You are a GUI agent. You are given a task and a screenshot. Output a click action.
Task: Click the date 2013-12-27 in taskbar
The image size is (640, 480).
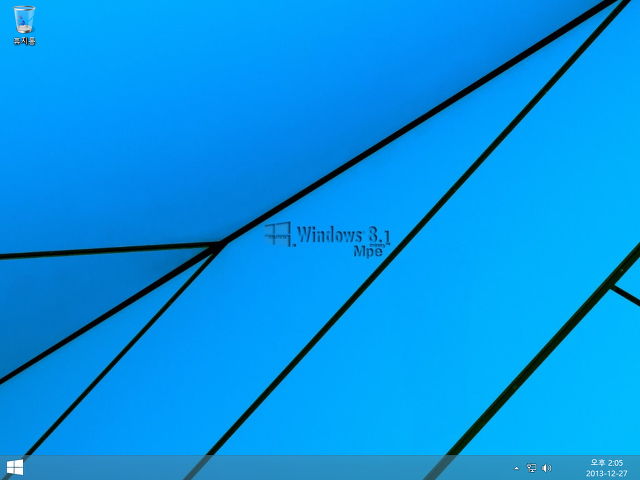click(607, 473)
